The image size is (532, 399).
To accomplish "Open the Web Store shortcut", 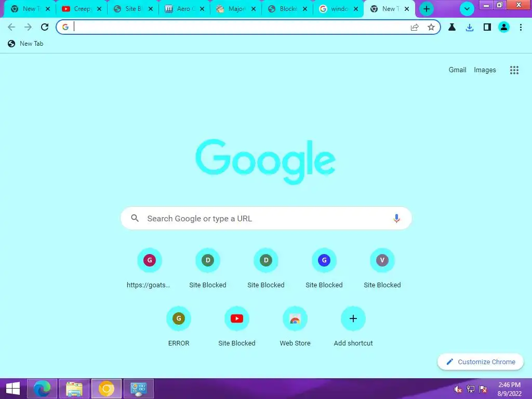I will click(295, 327).
